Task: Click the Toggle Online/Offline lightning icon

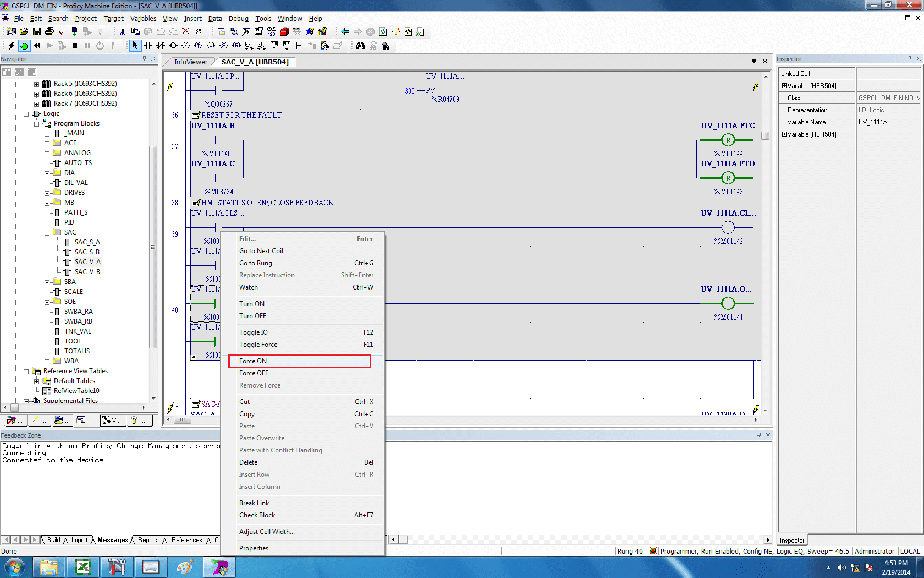Action: [x=11, y=46]
